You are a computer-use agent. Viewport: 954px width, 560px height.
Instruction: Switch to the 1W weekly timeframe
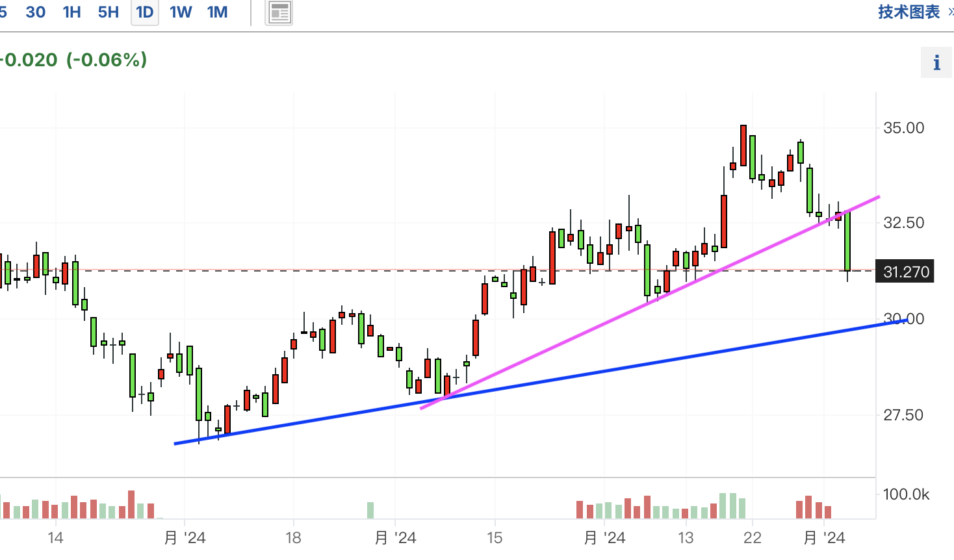181,12
